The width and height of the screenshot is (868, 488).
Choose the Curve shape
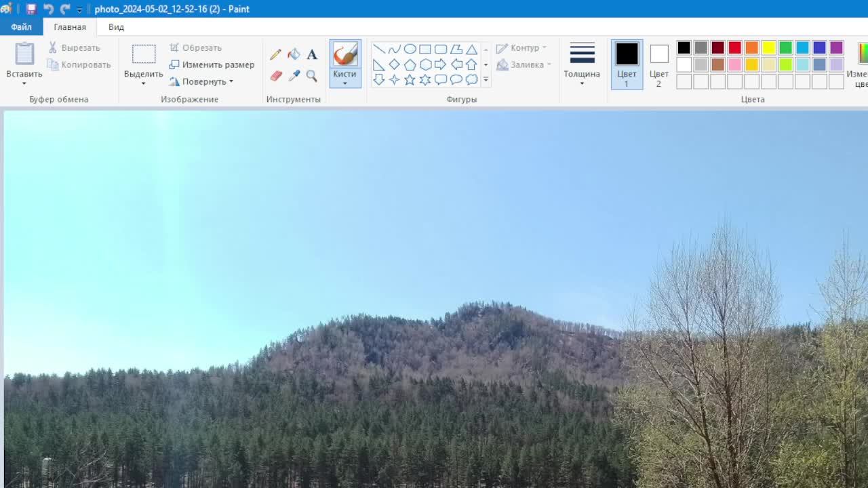395,49
